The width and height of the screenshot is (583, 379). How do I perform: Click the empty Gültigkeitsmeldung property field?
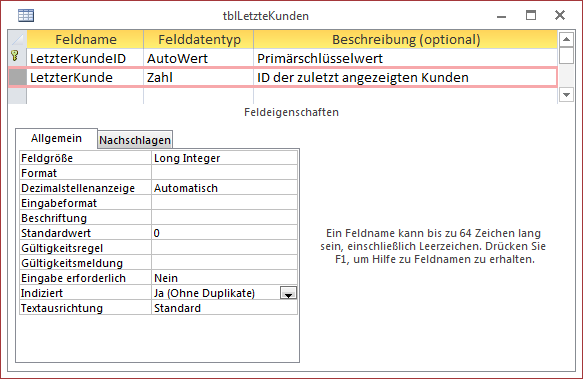(225, 263)
